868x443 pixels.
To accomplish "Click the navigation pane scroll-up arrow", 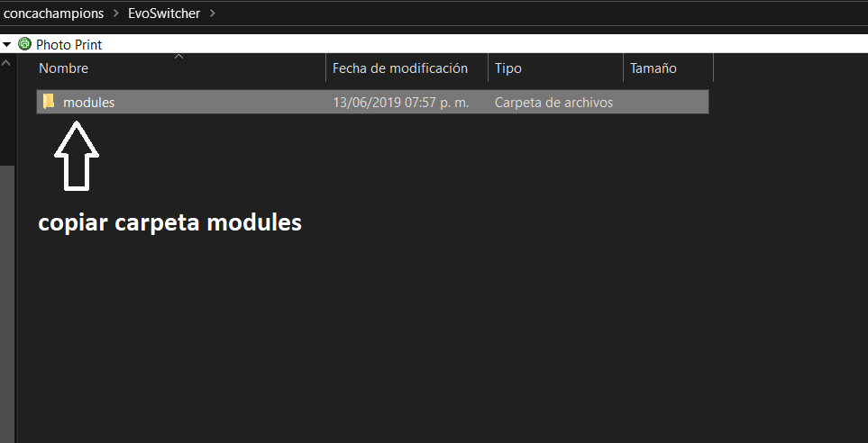I will [x=7, y=62].
